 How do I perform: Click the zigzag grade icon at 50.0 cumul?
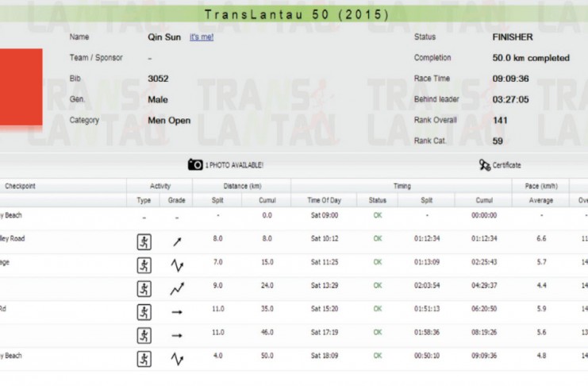[177, 359]
